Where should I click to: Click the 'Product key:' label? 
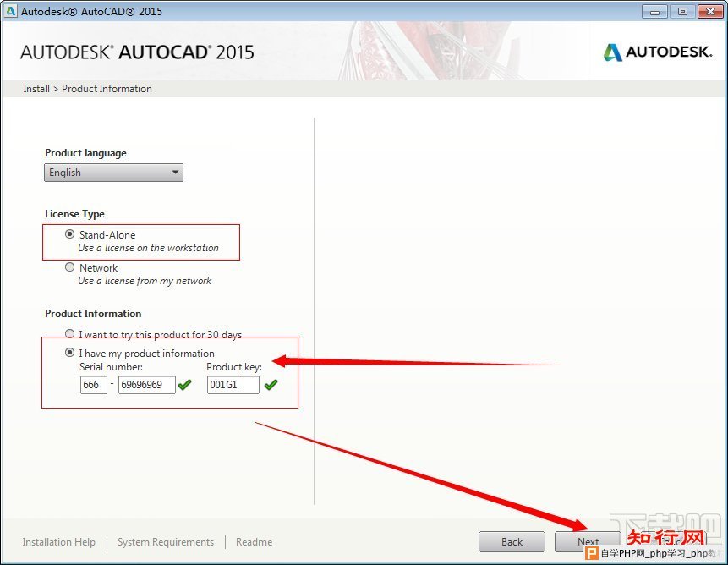coord(234,367)
